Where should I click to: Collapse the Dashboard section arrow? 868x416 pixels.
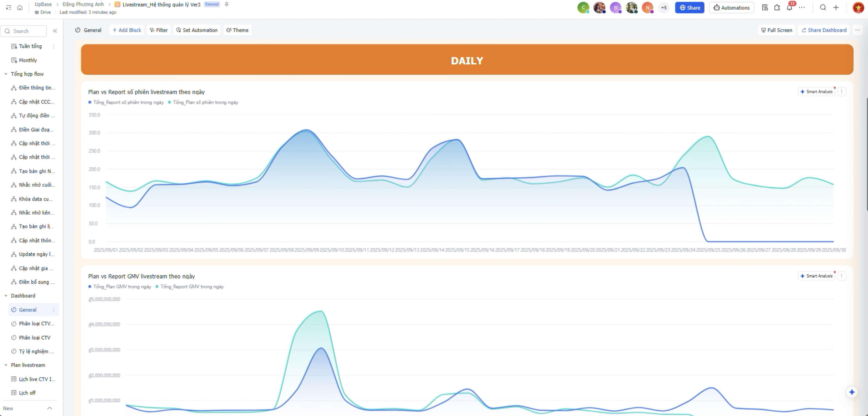click(6, 296)
